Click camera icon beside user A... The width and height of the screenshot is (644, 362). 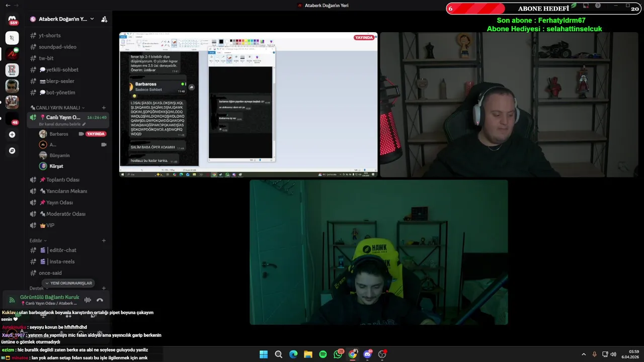(x=104, y=145)
